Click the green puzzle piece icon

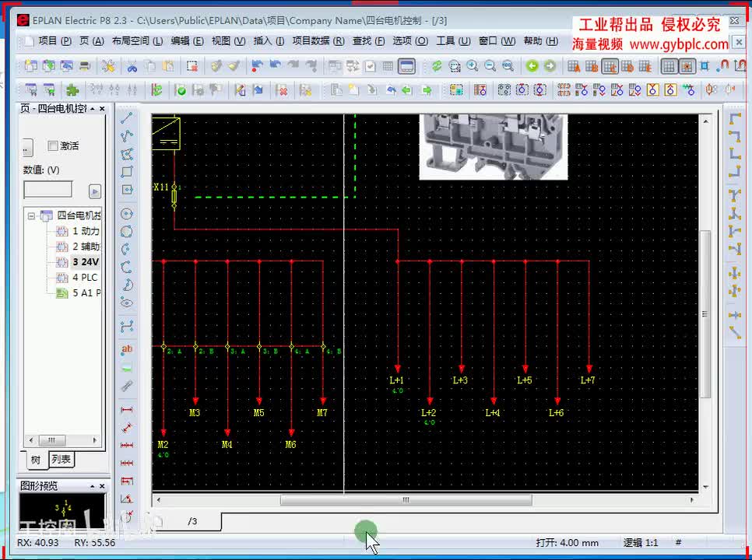(72, 89)
